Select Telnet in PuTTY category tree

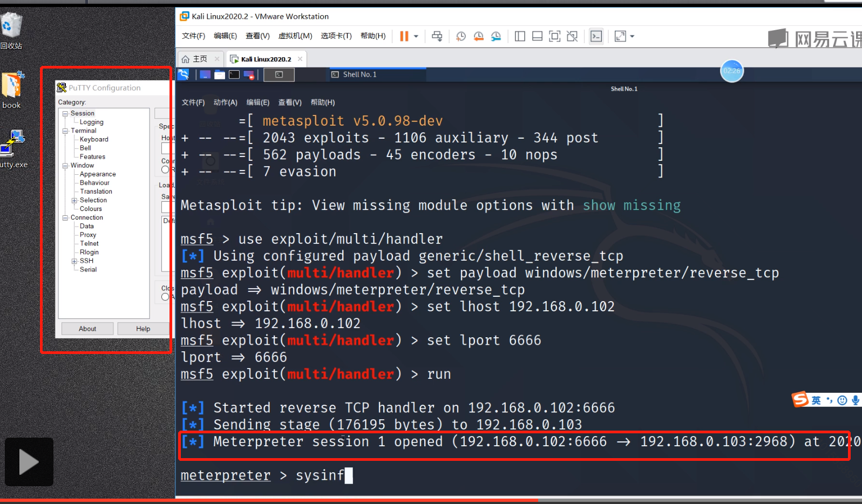(x=89, y=243)
